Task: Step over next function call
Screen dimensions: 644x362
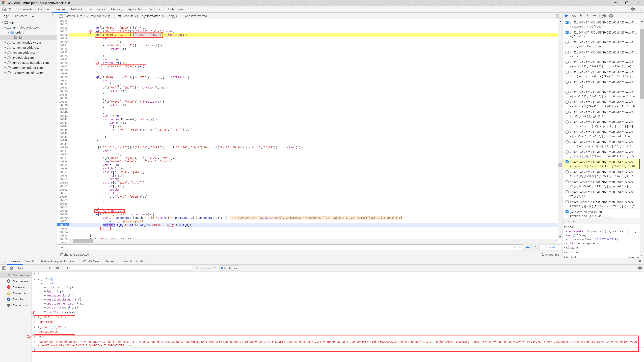Action: tap(574, 16)
